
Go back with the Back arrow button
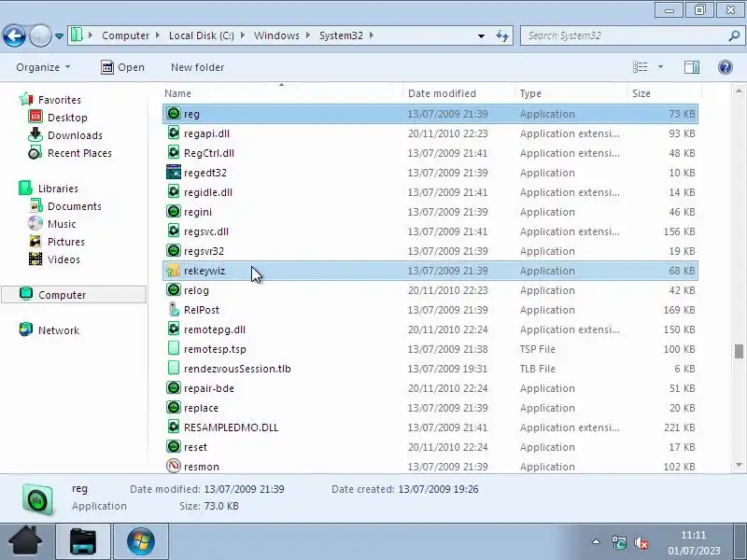[14, 35]
